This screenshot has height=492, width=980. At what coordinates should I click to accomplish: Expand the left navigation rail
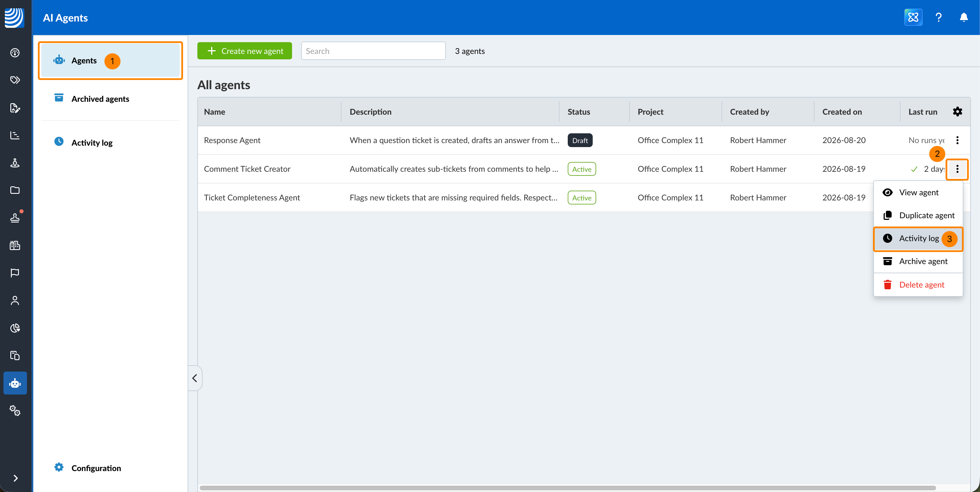(x=15, y=478)
